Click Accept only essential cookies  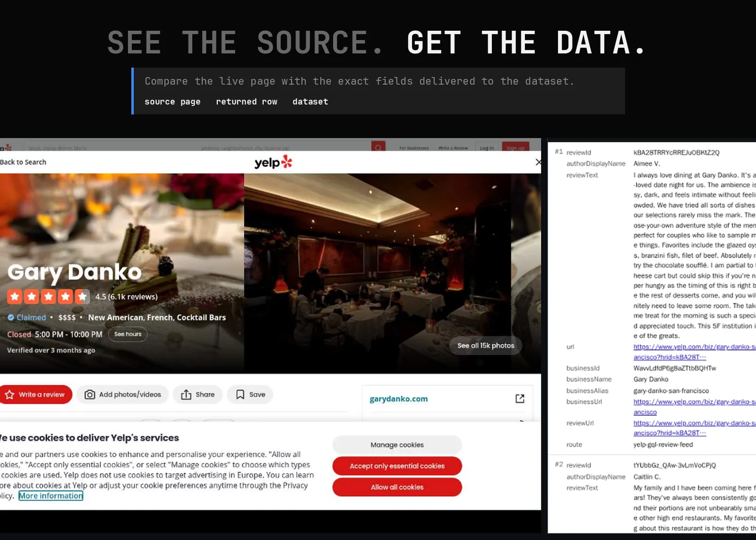pos(397,466)
